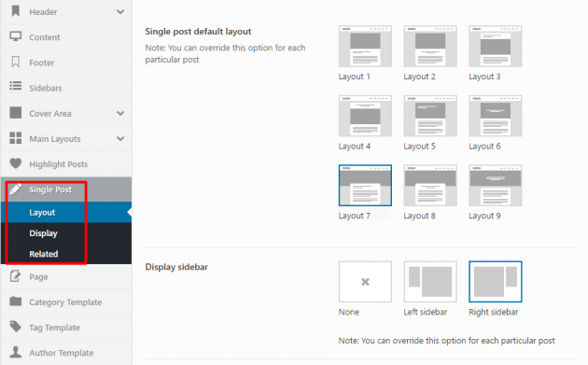Choose None for display sidebar
Image resolution: width=588 pixels, height=365 pixels.
(365, 282)
